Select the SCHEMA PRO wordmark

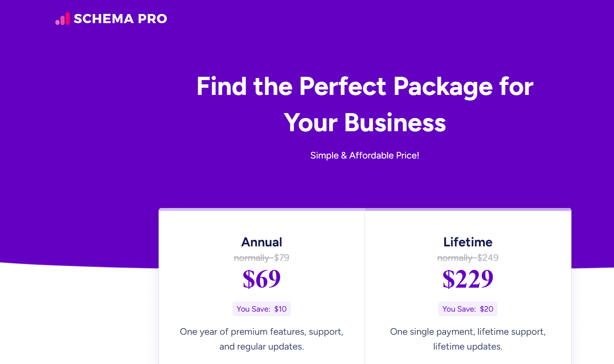point(120,19)
